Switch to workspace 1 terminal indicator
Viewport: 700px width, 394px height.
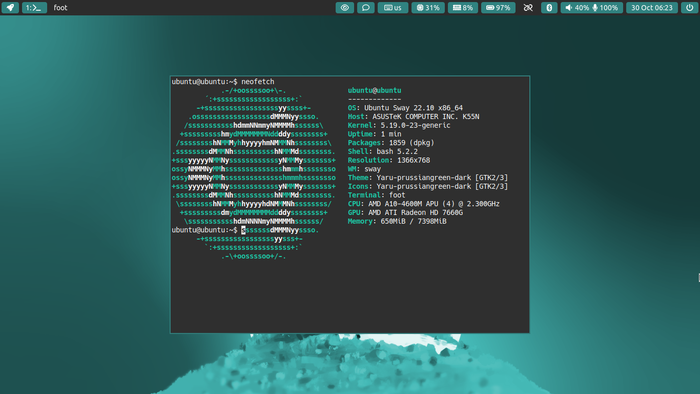click(x=34, y=8)
